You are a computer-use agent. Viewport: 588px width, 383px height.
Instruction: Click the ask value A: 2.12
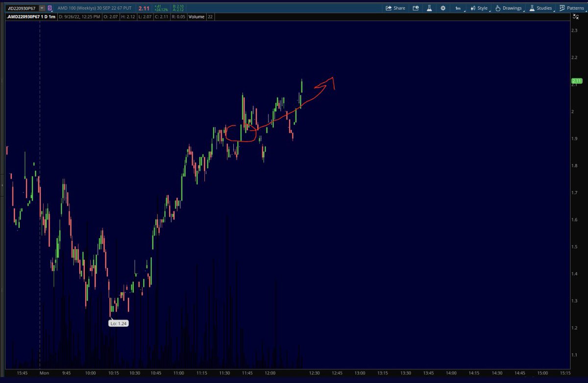pyautogui.click(x=178, y=10)
